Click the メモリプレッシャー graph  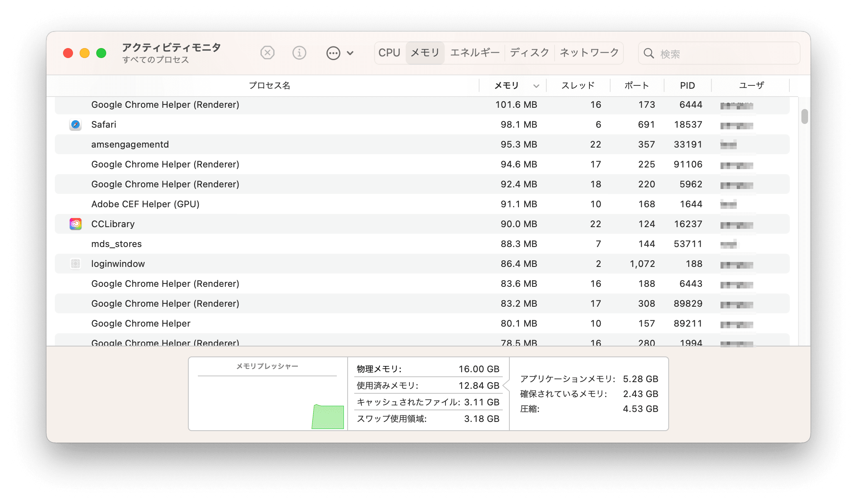tap(268, 402)
